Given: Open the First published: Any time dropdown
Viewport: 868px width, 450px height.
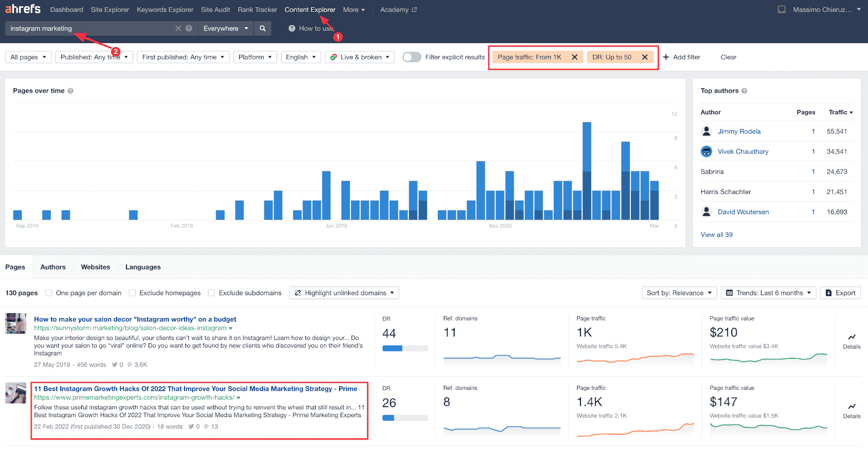Looking at the screenshot, I should [183, 57].
